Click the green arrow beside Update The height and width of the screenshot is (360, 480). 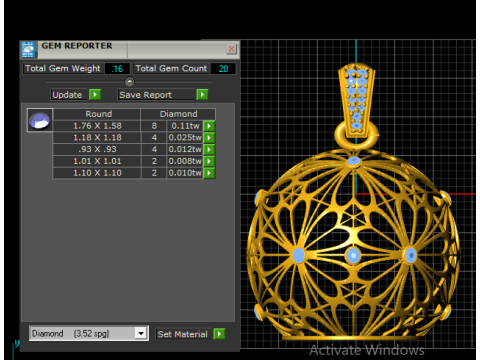95,95
